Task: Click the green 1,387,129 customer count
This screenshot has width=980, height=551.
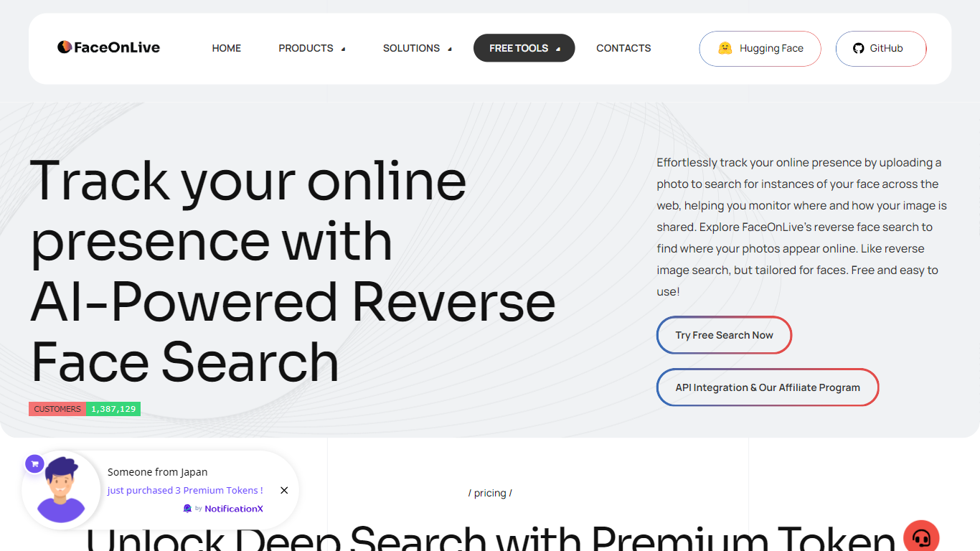Action: click(x=113, y=409)
